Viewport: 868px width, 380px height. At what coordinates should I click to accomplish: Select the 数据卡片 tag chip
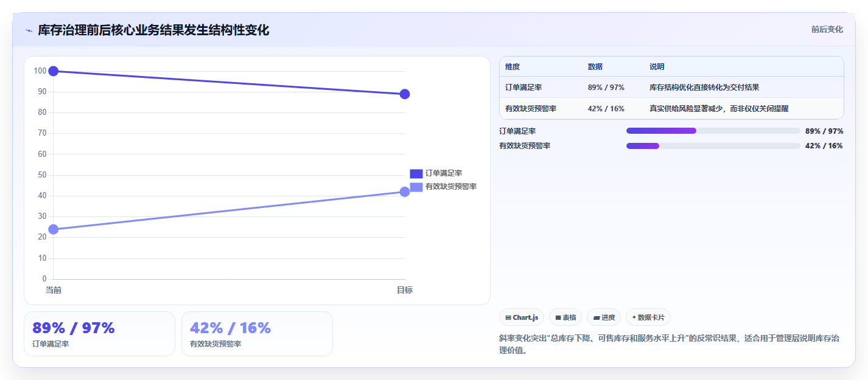648,317
